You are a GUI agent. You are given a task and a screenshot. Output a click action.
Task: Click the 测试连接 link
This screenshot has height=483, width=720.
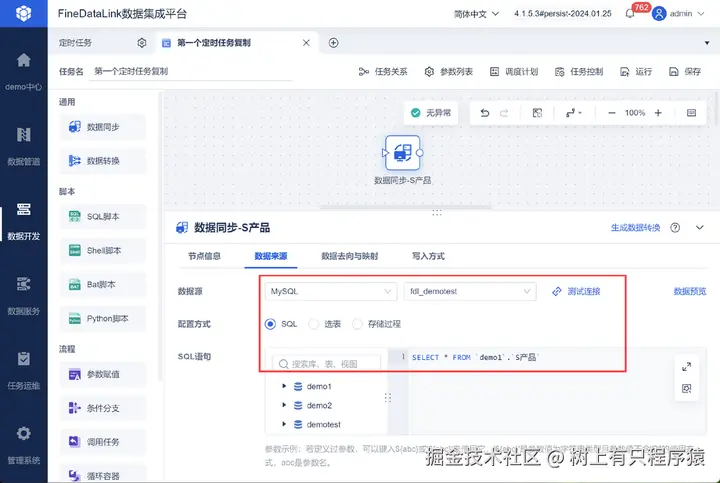[x=576, y=292]
